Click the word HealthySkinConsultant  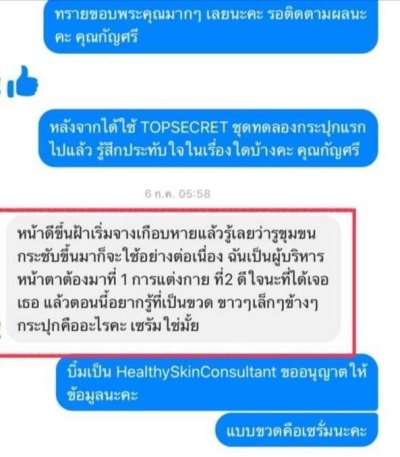click(x=196, y=372)
